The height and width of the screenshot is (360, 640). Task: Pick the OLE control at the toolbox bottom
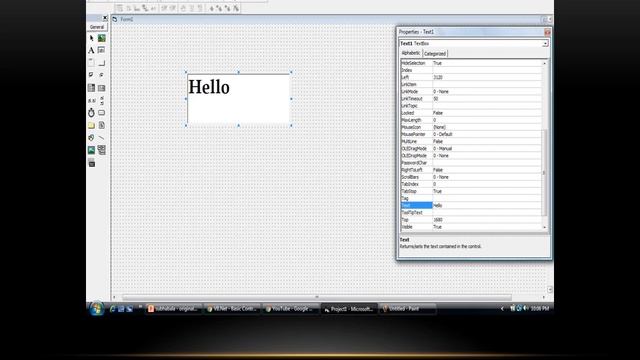pyautogui.click(x=91, y=163)
